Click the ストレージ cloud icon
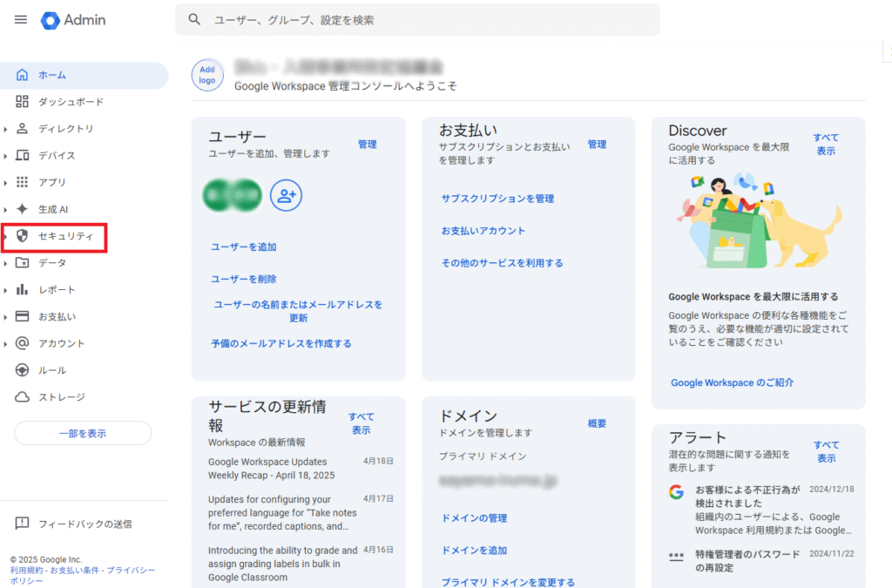The width and height of the screenshot is (892, 588). [x=22, y=397]
